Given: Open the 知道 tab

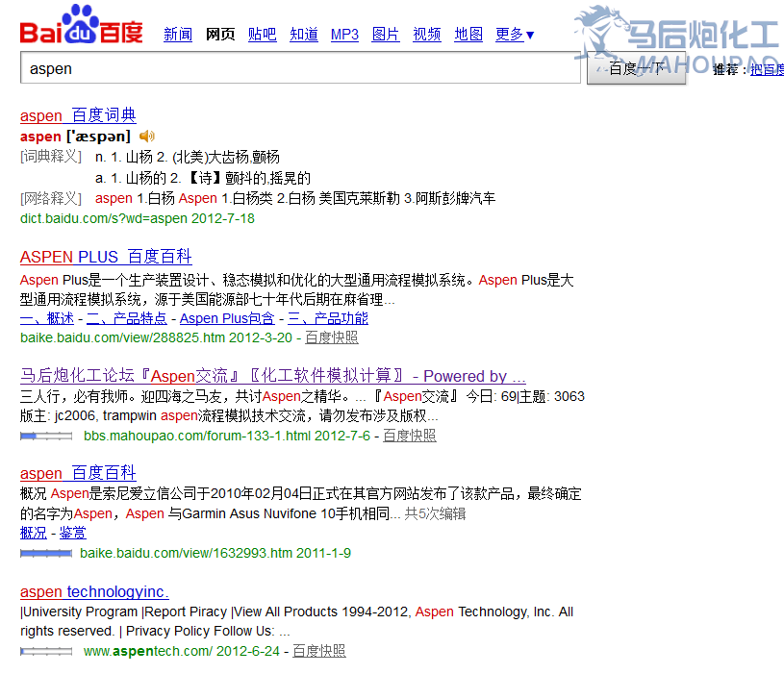Looking at the screenshot, I should click(x=304, y=35).
